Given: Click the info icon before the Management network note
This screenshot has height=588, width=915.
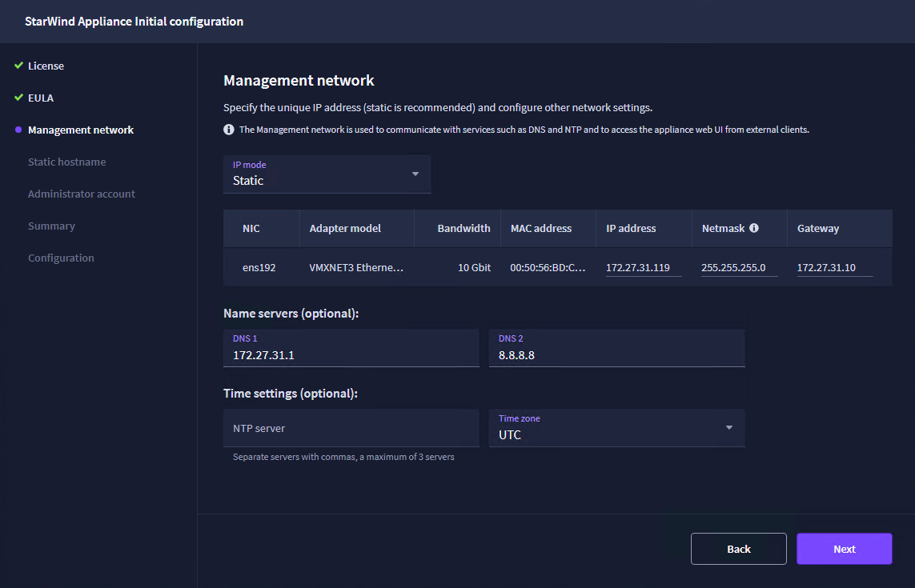Looking at the screenshot, I should (x=229, y=130).
